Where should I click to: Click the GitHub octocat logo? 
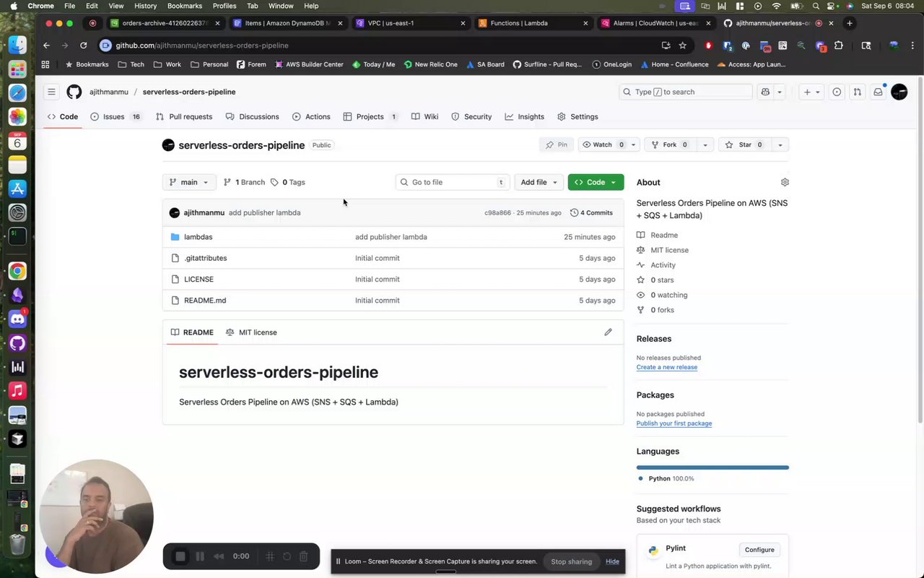74,92
